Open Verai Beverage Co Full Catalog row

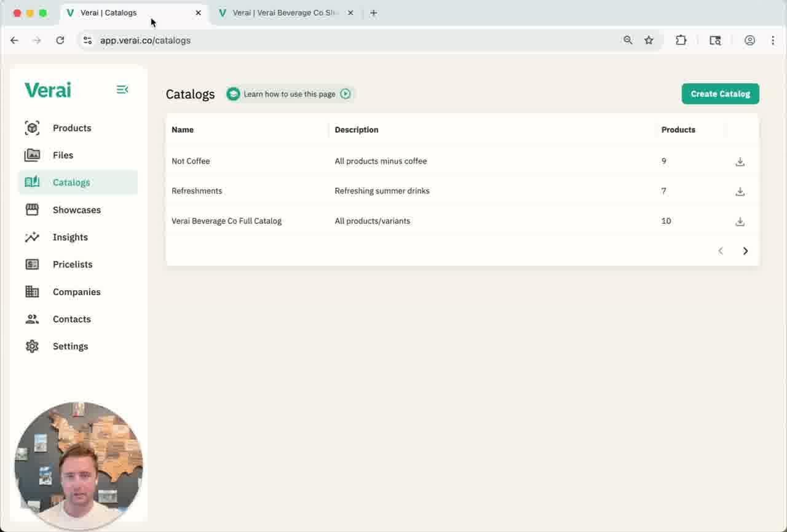462,221
